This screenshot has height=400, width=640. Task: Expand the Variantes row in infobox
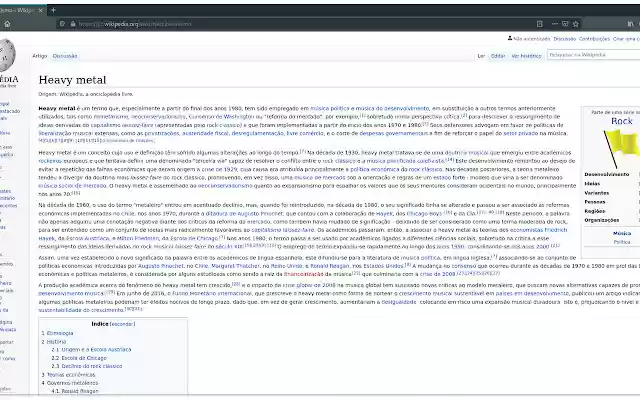pyautogui.click(x=597, y=193)
